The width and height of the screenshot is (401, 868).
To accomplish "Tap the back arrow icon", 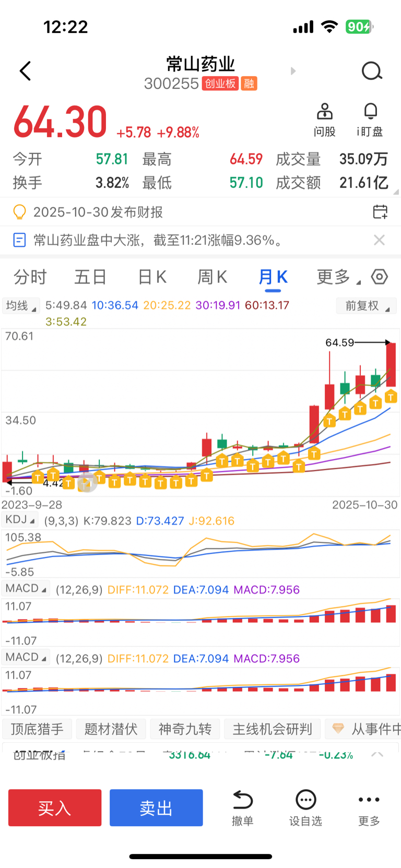I will coord(25,71).
